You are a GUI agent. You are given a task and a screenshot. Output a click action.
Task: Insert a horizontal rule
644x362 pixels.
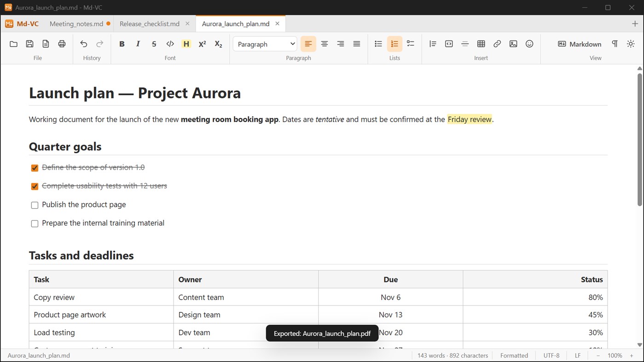[x=465, y=44]
